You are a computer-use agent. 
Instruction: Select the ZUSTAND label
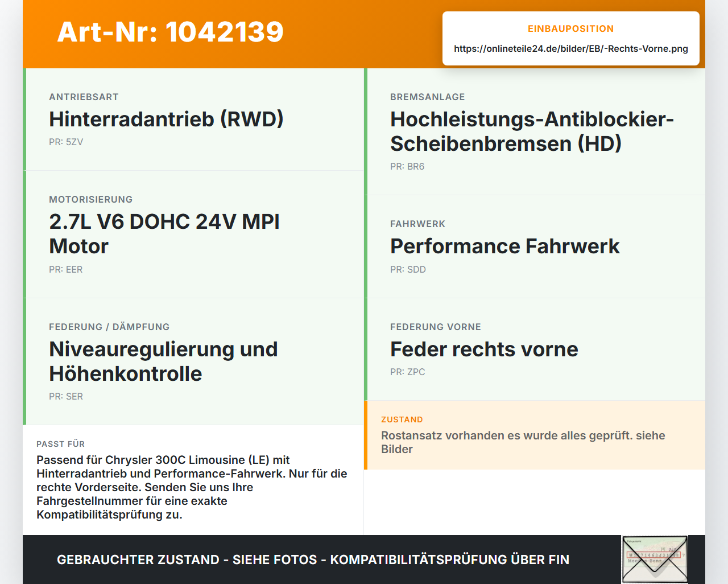pos(402,420)
